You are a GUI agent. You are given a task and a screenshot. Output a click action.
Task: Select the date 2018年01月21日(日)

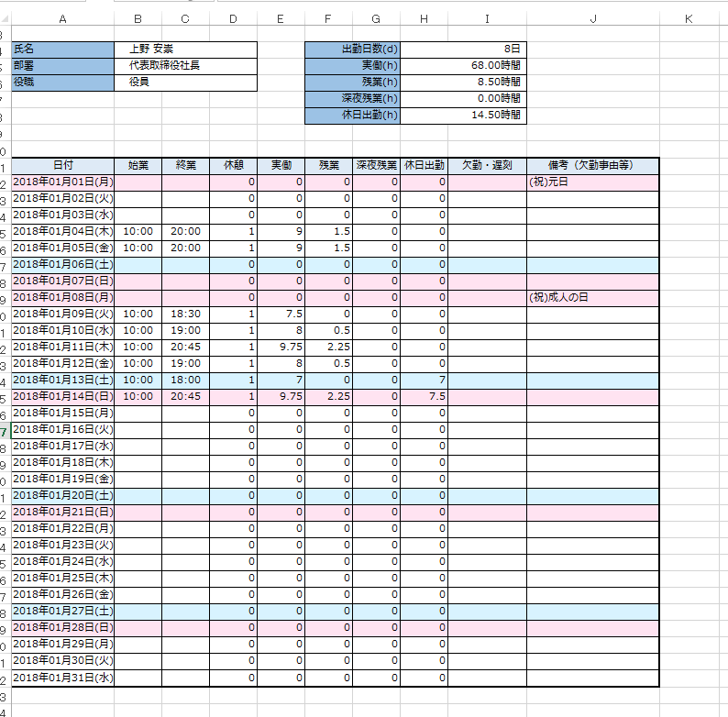62,513
